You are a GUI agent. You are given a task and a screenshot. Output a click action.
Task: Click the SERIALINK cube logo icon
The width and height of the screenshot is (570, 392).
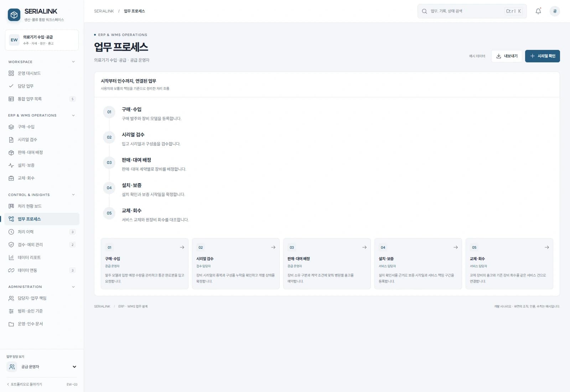(x=14, y=15)
